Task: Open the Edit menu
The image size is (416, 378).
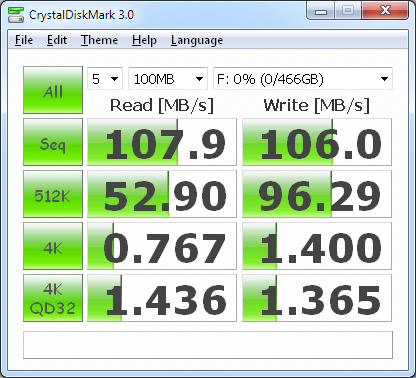Action: point(57,40)
